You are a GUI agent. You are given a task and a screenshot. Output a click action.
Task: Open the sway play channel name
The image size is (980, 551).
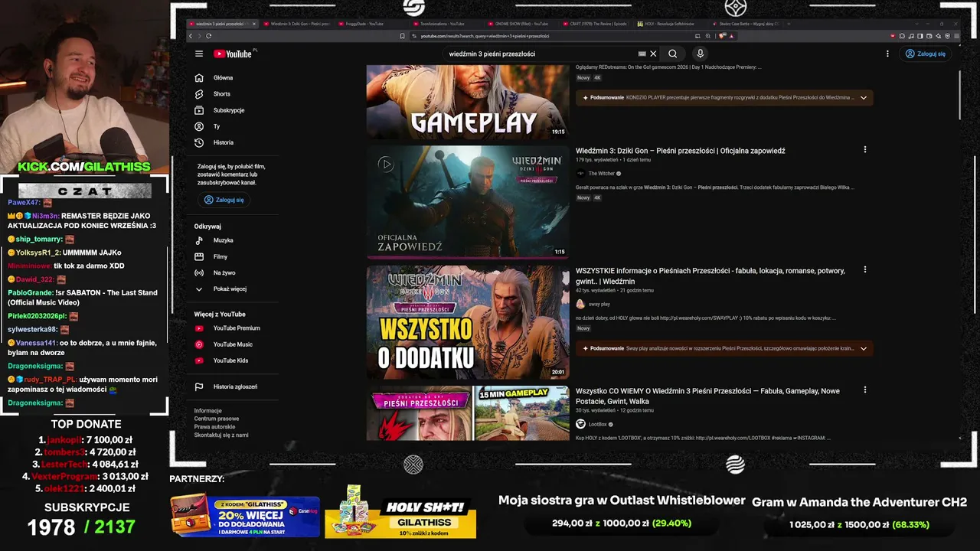click(599, 304)
